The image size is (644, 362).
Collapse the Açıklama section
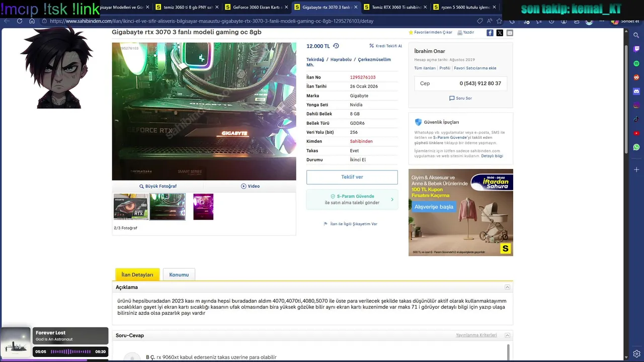coord(507,287)
